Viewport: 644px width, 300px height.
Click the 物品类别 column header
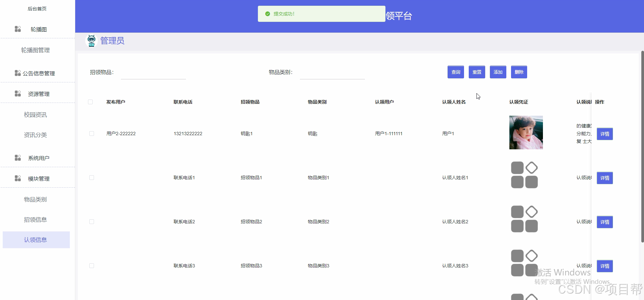click(x=317, y=102)
